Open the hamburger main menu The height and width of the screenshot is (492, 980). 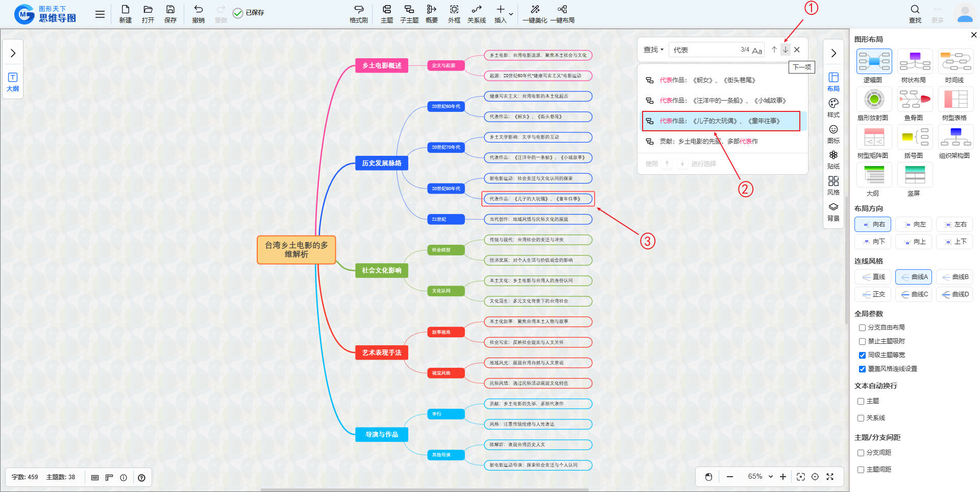click(100, 14)
